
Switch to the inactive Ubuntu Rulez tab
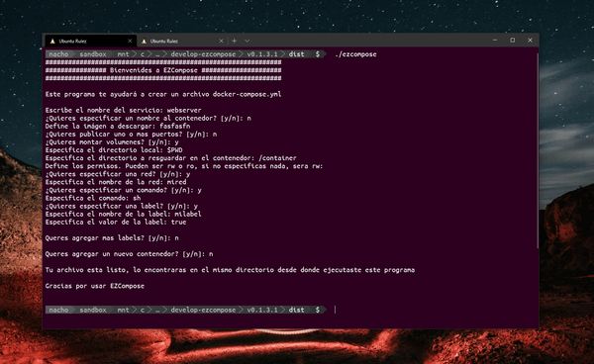coord(181,41)
